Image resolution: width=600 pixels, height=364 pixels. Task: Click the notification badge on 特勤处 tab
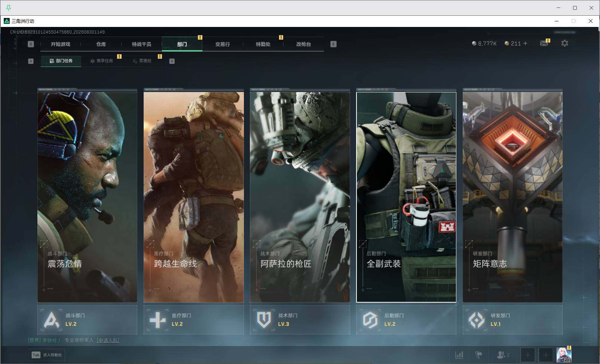[x=281, y=37]
